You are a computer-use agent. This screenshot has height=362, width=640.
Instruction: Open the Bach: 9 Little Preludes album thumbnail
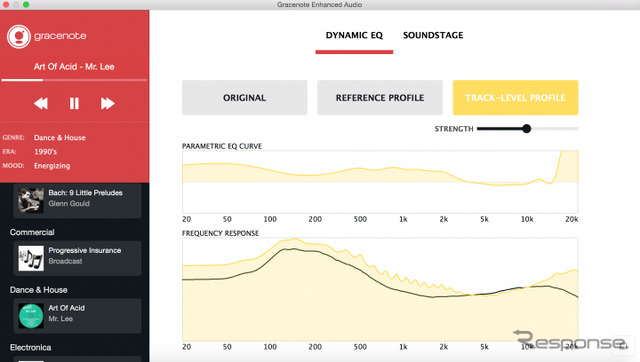tap(31, 200)
